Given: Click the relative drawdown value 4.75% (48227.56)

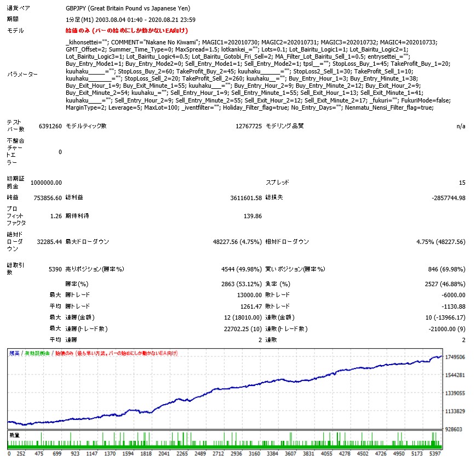Looking at the screenshot, I should 441,242.
